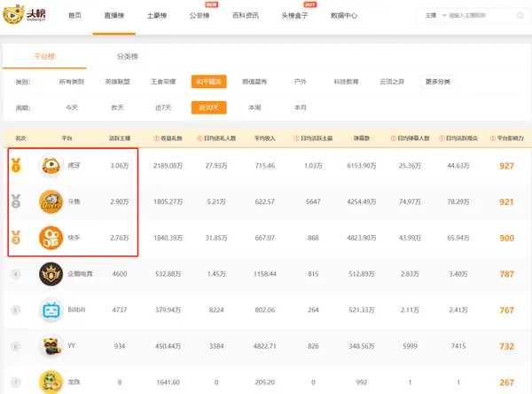Image resolution: width=532 pixels, height=394 pixels.
Task: Filter period by 昨天
Action: pos(117,107)
